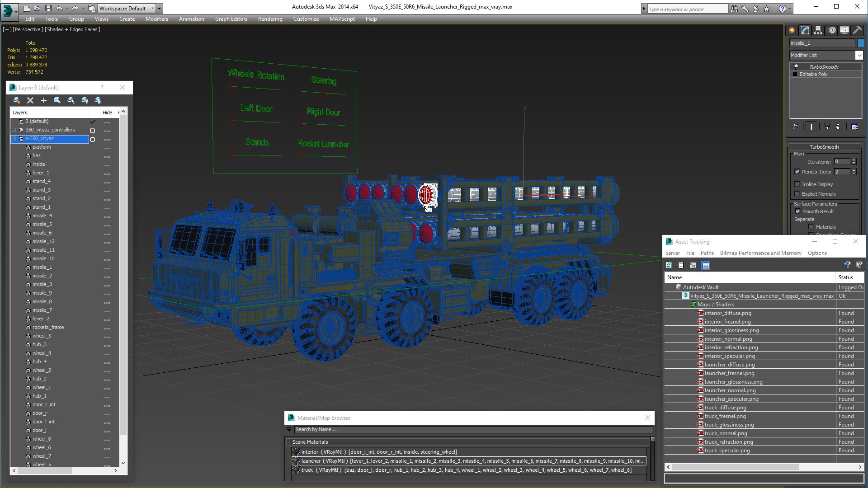Collapse the Scene Materials section
Image resolution: width=868 pixels, height=488 pixels.
pos(289,442)
